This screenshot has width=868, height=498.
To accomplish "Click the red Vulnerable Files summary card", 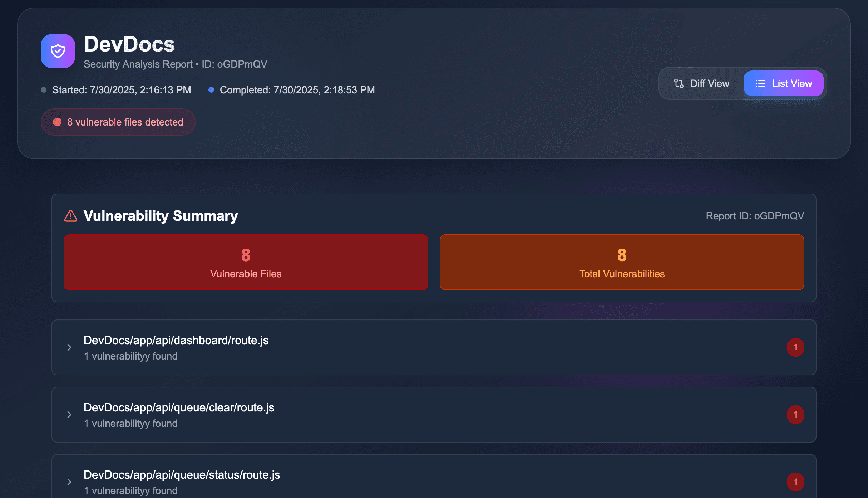I will point(246,262).
